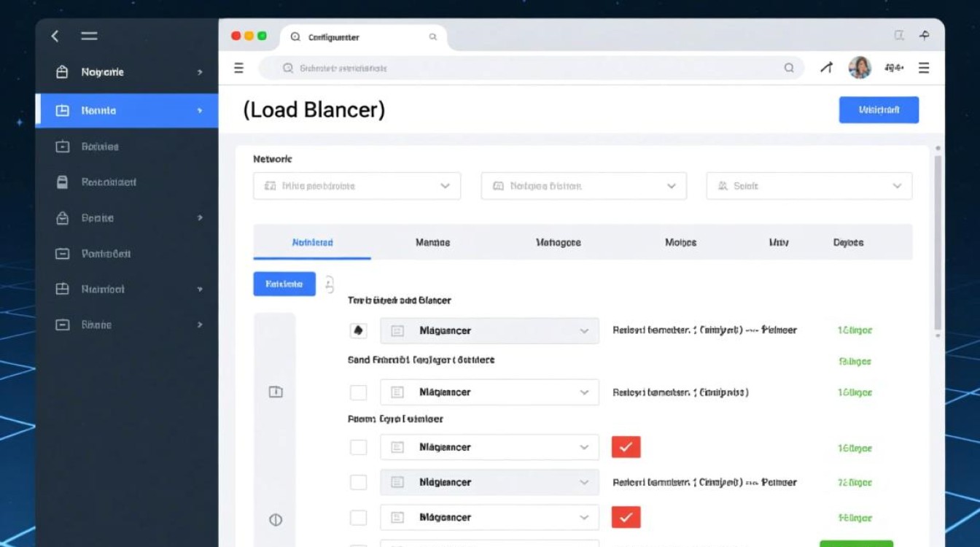The width and height of the screenshot is (980, 547).
Task: Toggle the checked box under the Blancer heading
Action: coord(358,330)
